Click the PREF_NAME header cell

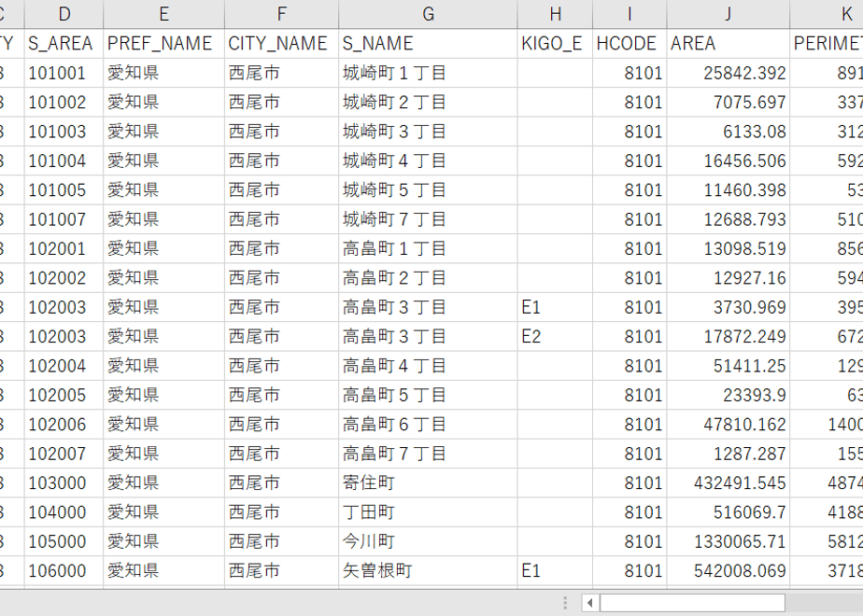[164, 44]
